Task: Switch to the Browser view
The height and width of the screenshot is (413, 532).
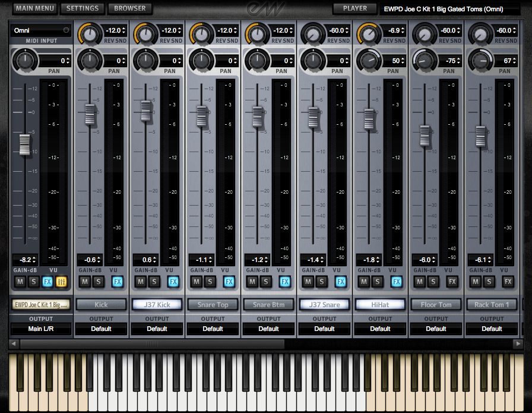Action: [130, 8]
